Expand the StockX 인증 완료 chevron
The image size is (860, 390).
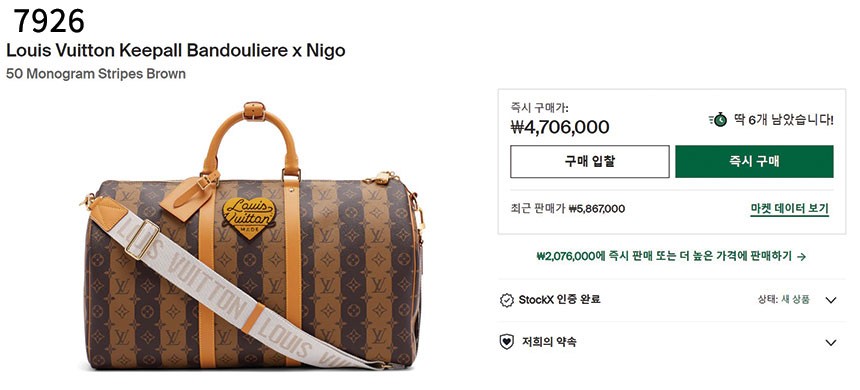(x=831, y=300)
